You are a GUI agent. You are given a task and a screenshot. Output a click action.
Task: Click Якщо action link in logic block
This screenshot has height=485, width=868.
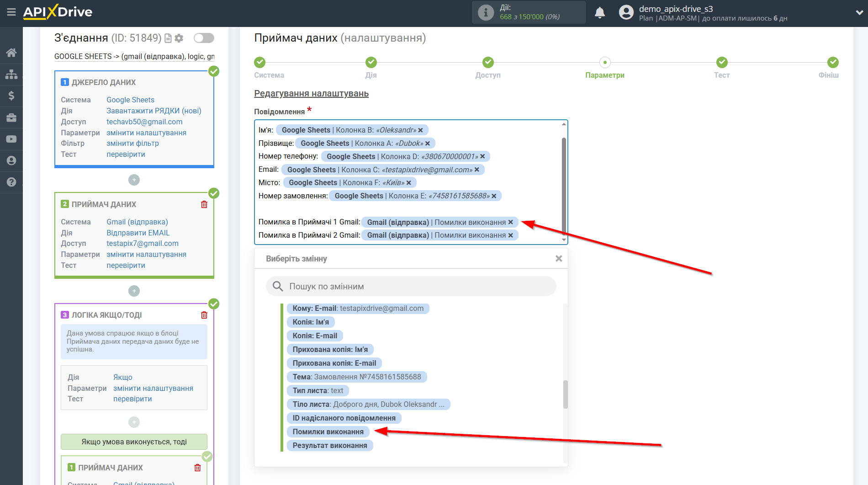click(123, 377)
